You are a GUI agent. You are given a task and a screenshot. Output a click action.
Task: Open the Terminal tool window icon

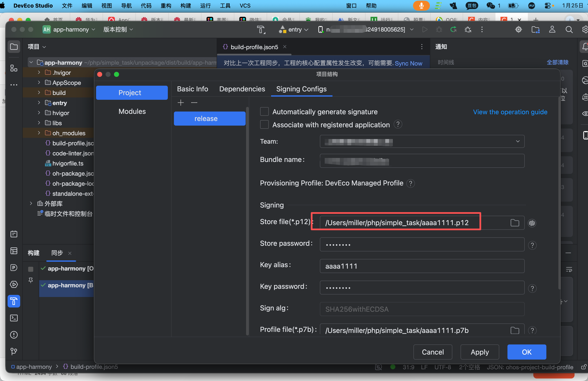point(14,318)
